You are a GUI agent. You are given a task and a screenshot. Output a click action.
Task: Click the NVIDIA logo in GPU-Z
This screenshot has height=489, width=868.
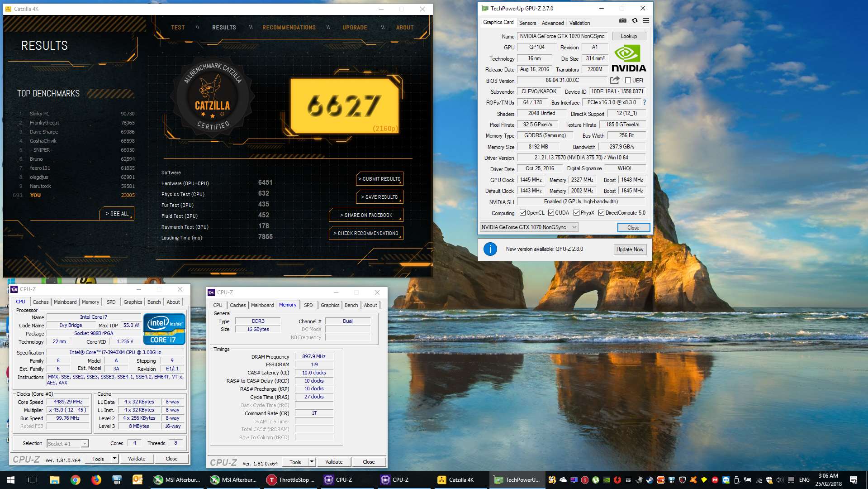pyautogui.click(x=629, y=58)
